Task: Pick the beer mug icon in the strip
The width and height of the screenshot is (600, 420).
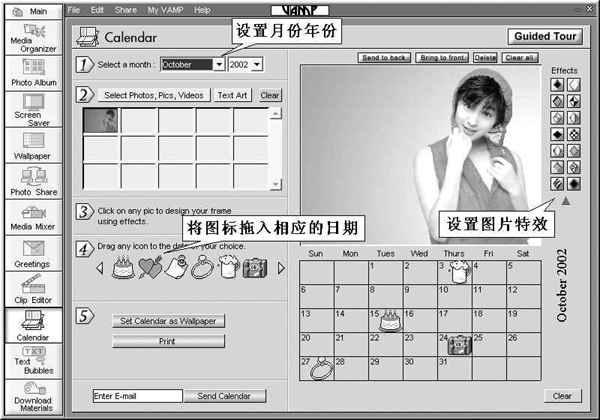Action: click(229, 266)
